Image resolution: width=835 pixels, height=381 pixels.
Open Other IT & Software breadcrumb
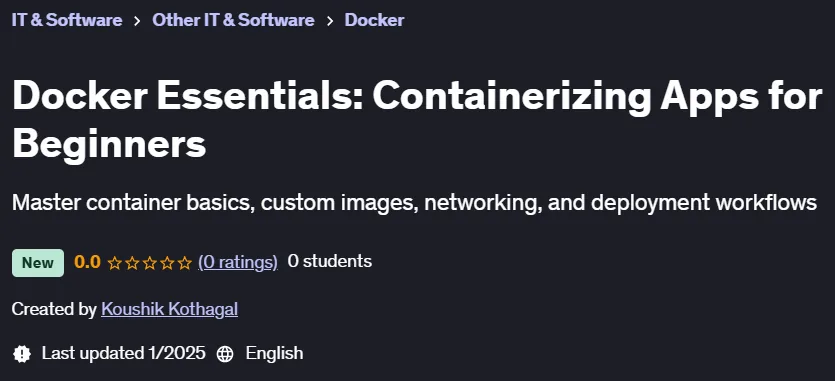(233, 20)
